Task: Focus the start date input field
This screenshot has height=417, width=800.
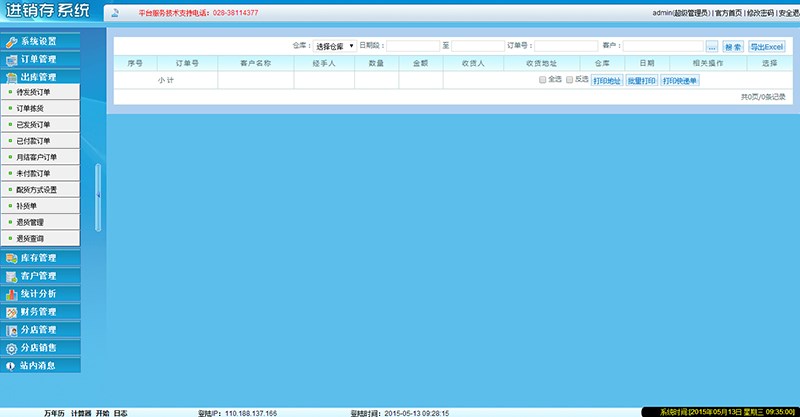Action: point(413,46)
